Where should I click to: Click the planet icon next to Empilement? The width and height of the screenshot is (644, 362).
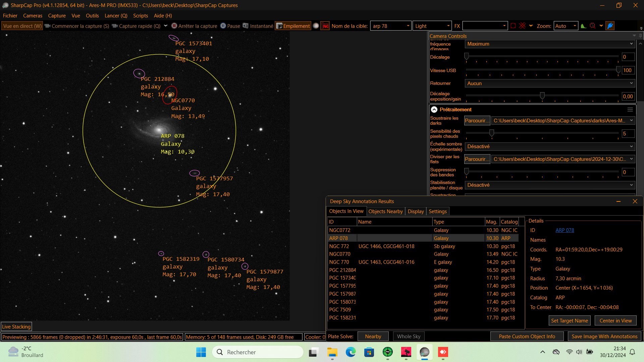click(x=316, y=26)
